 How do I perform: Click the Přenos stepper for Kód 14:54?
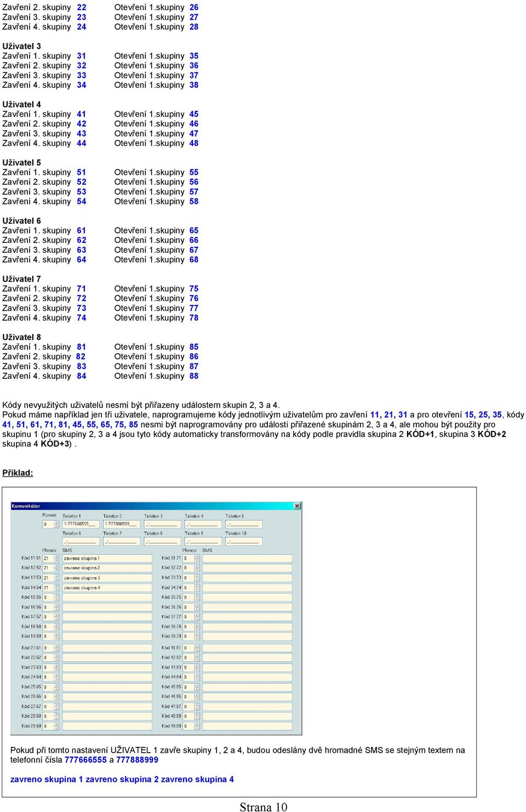(x=56, y=588)
